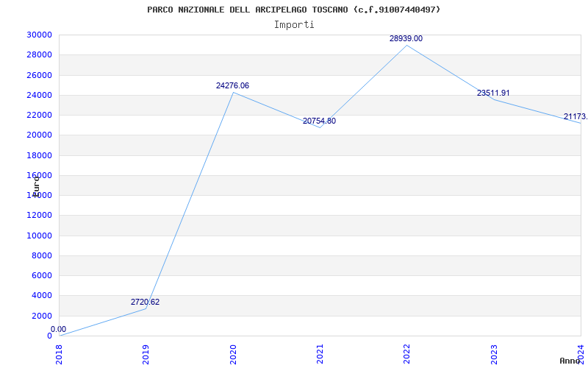
Task: Click the 2024 x-axis label
Action: (x=581, y=355)
